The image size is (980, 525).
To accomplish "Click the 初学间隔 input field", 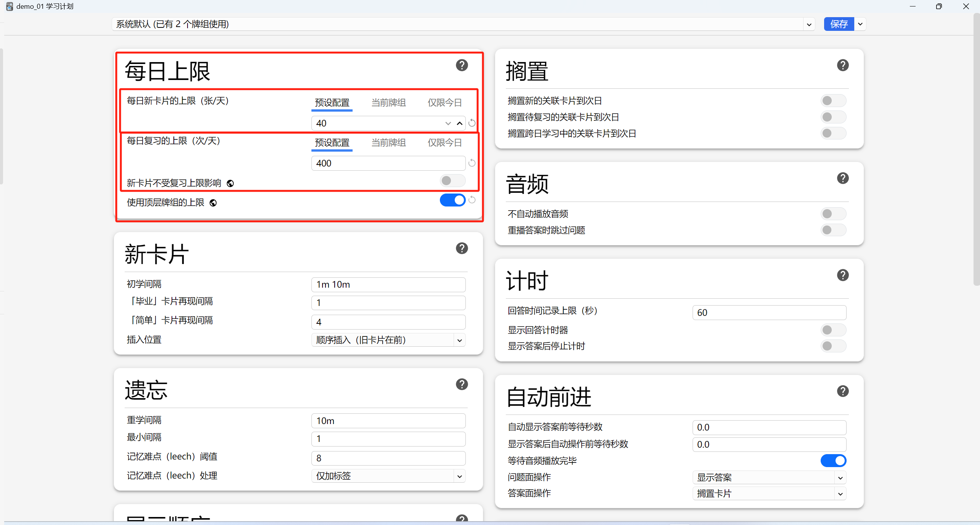I will tap(388, 285).
